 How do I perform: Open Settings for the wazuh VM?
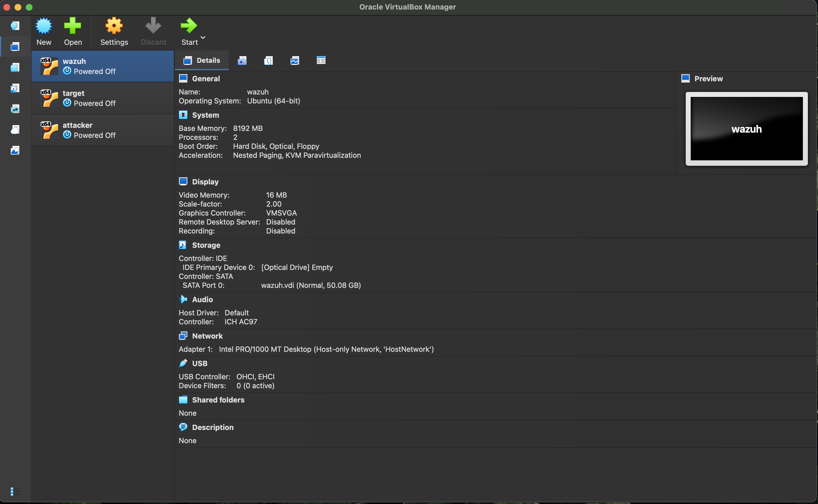click(114, 31)
